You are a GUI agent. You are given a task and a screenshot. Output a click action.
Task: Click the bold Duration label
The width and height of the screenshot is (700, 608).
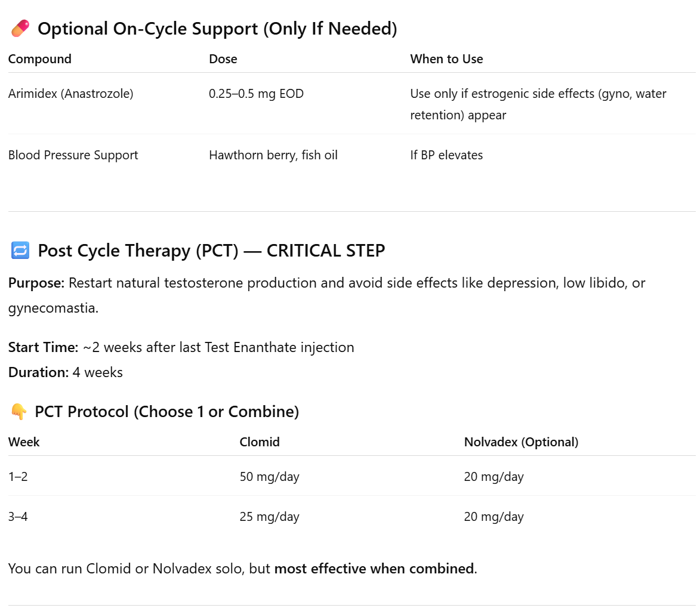point(38,373)
